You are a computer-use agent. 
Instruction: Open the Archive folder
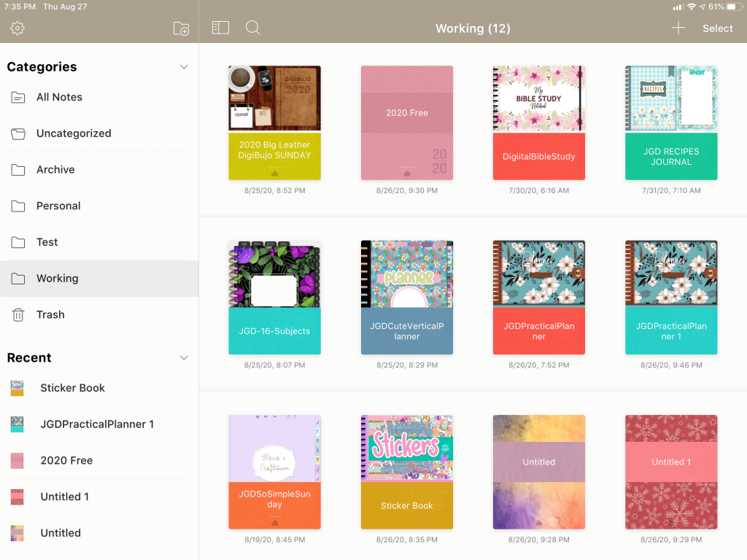pyautogui.click(x=55, y=170)
